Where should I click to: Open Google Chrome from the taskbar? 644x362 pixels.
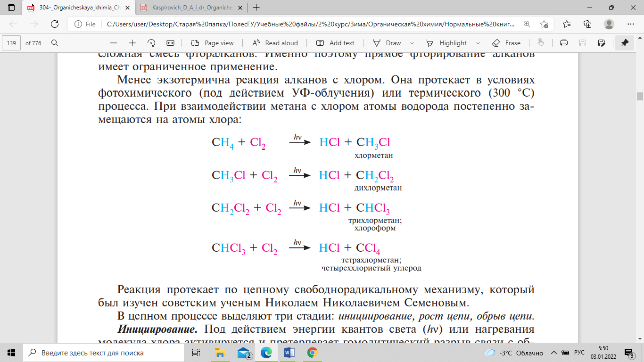[312, 353]
